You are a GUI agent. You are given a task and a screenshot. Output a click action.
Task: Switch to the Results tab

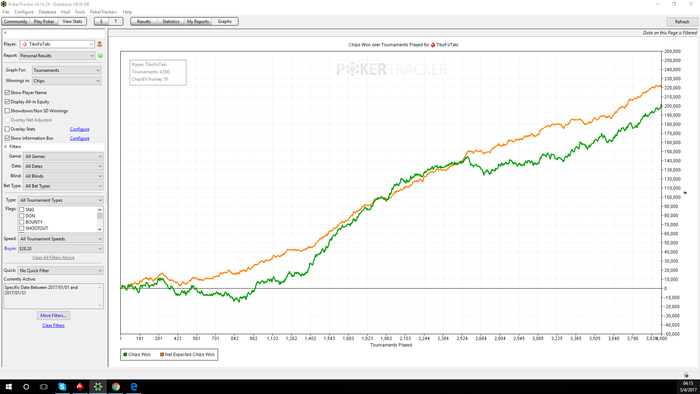pyautogui.click(x=144, y=21)
